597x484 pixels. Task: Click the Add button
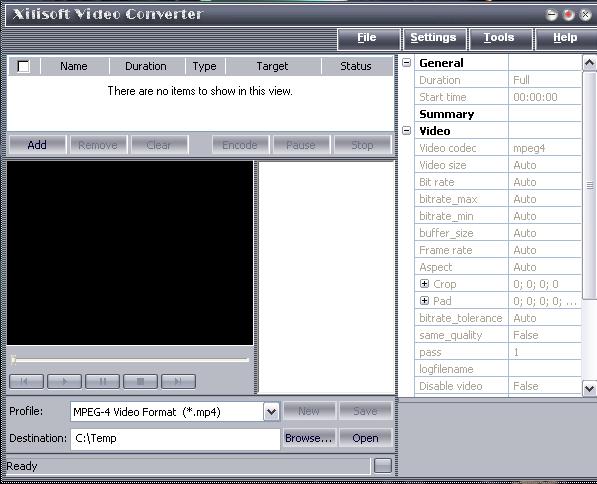click(x=37, y=145)
